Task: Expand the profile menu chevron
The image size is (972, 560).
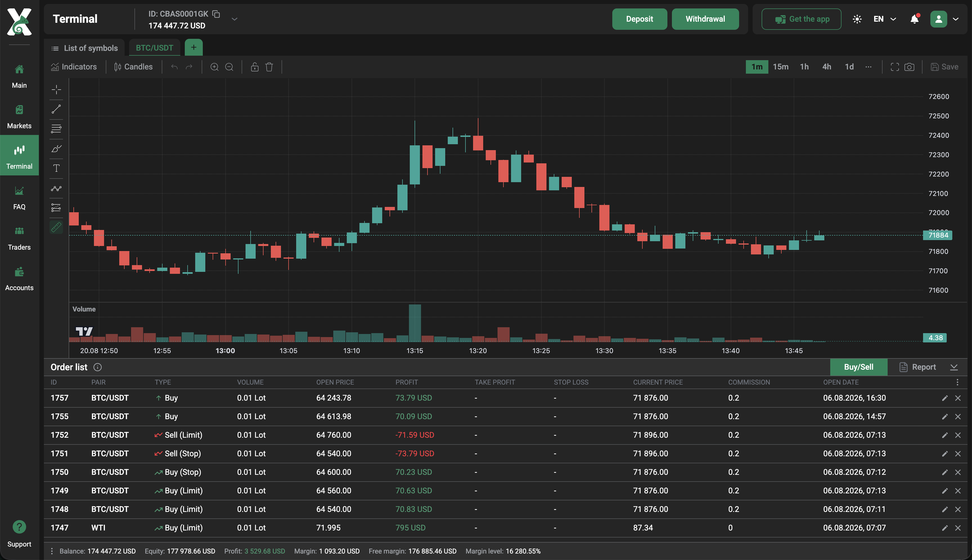Action: pyautogui.click(x=955, y=19)
